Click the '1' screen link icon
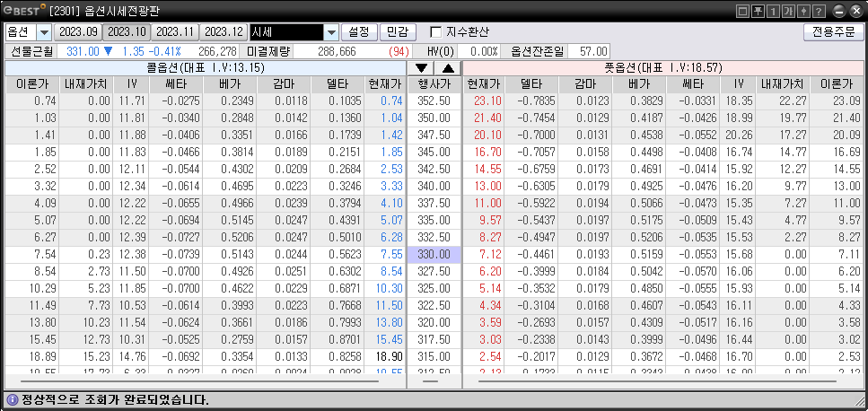The height and width of the screenshot is (411, 868). [x=774, y=11]
